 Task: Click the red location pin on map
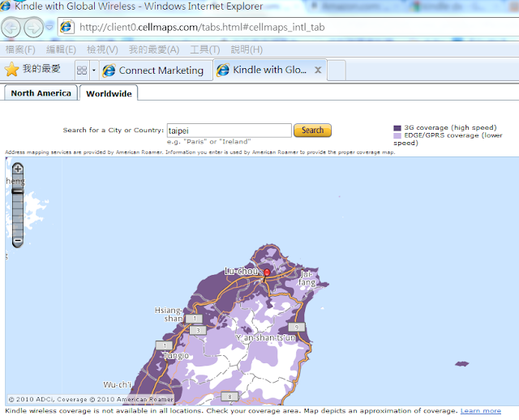(x=267, y=272)
